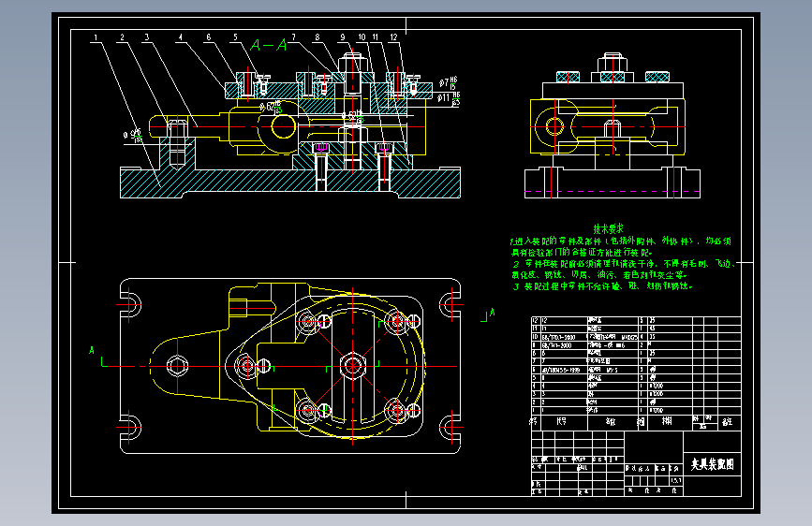Select the ø7 fit dimension label
This screenshot has height=526, width=812.
(449, 83)
